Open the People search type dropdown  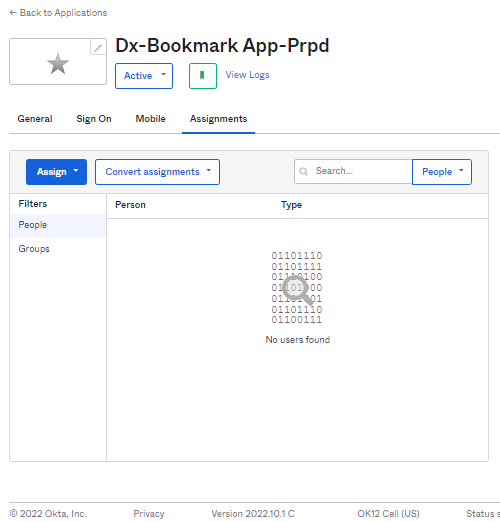(x=442, y=172)
